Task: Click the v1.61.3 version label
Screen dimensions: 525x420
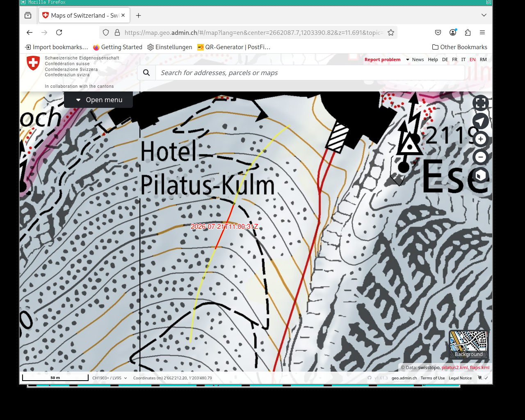Action: pyautogui.click(x=381, y=378)
